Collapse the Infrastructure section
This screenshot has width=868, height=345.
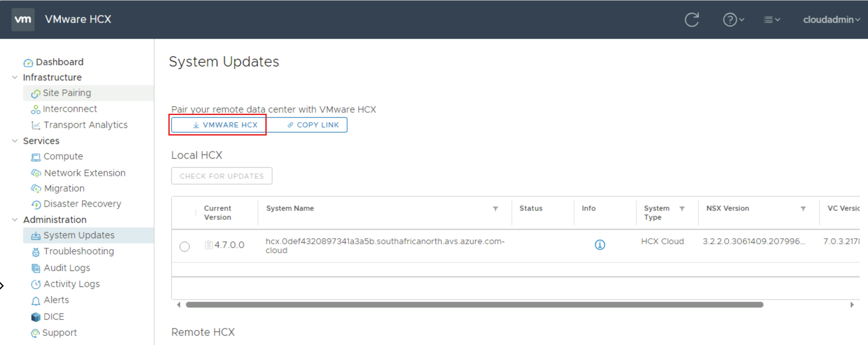15,77
